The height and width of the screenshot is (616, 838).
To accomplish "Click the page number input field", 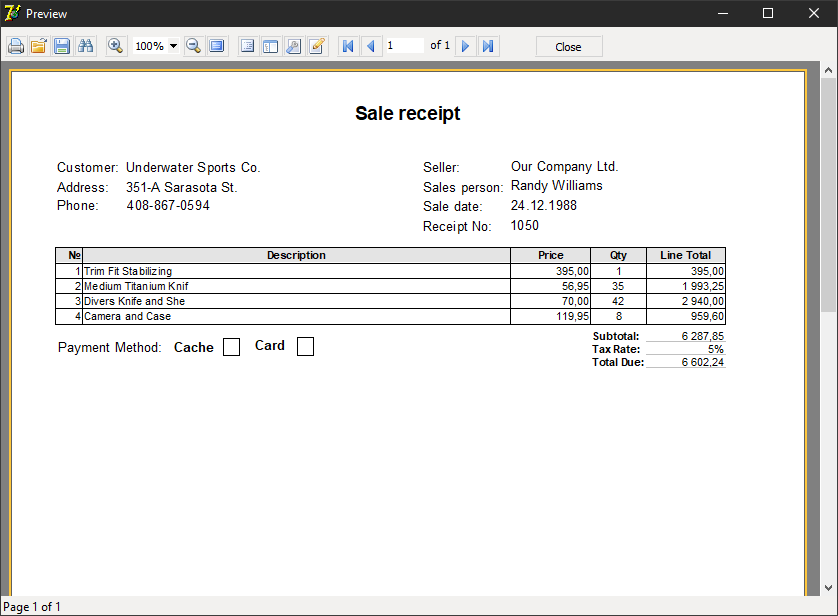I will click(405, 46).
